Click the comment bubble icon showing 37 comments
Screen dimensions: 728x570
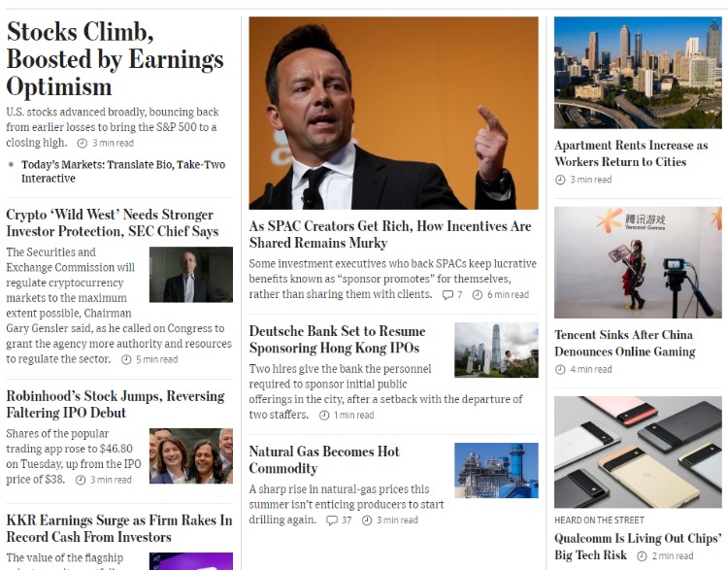coord(332,520)
